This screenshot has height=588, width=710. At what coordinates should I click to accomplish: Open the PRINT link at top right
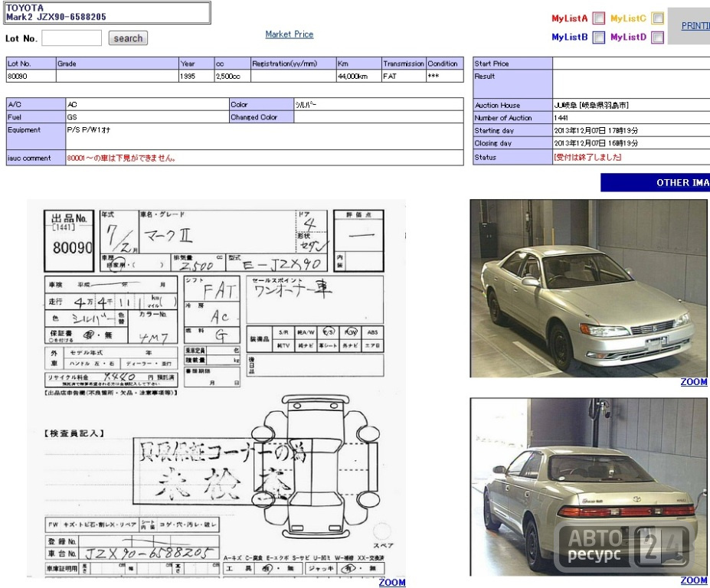point(695,26)
